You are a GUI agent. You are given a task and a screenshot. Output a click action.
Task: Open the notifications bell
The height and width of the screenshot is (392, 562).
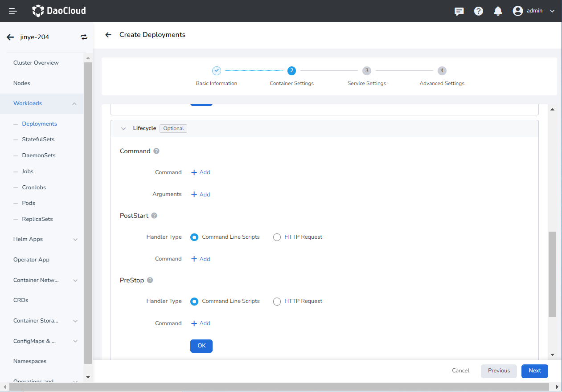[498, 11]
